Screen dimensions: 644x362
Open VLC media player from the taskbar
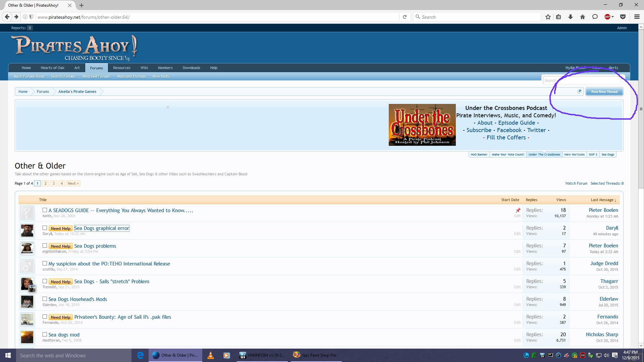click(211, 355)
